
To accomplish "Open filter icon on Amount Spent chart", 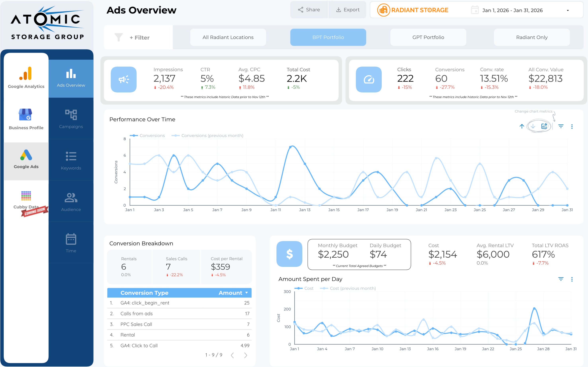I will tap(561, 279).
